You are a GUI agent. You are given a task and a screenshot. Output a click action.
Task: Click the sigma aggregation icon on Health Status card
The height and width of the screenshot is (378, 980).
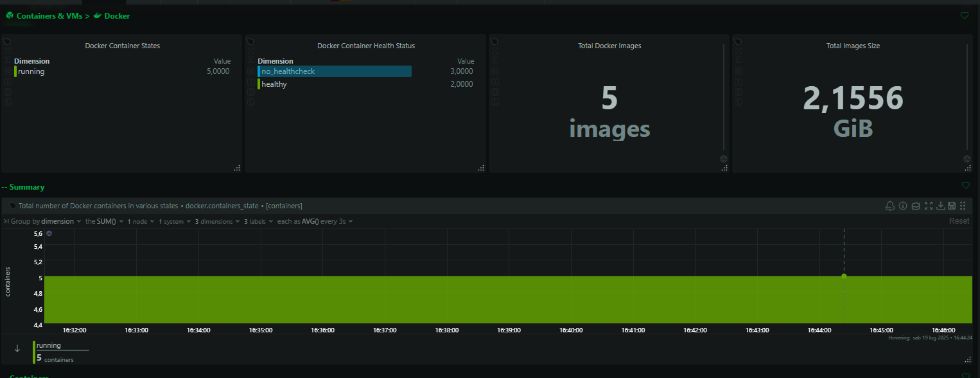(251, 60)
